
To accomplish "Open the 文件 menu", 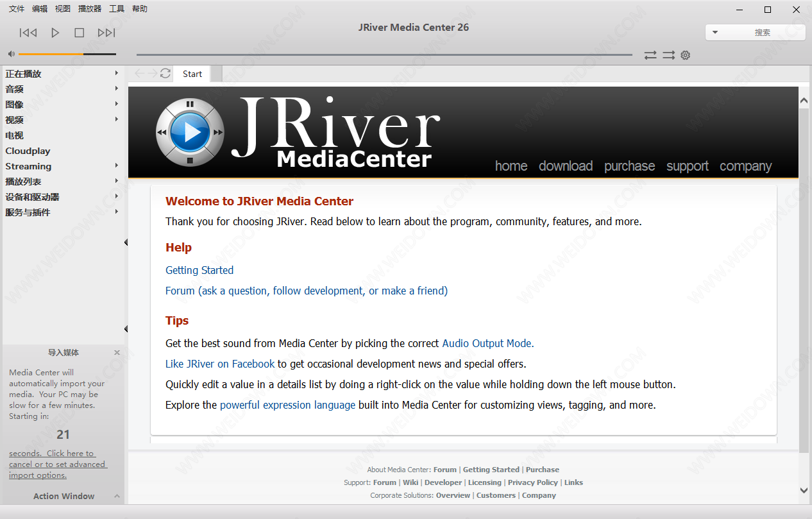I will [x=17, y=9].
